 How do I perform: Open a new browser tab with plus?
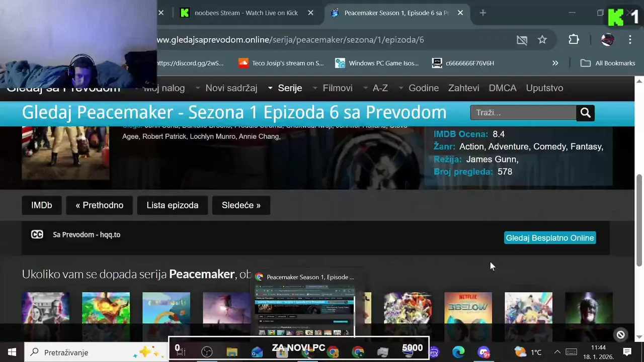(x=483, y=13)
